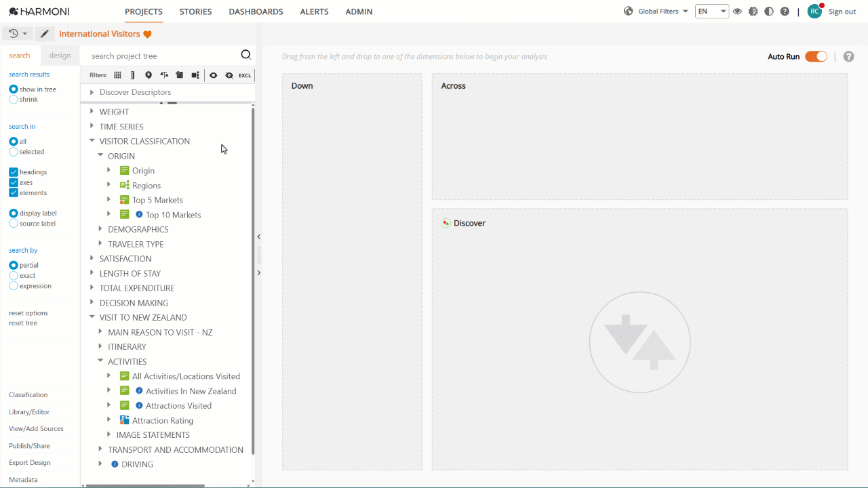This screenshot has width=868, height=488.
Task: Click the Attraction Rating icon
Action: coord(124,420)
